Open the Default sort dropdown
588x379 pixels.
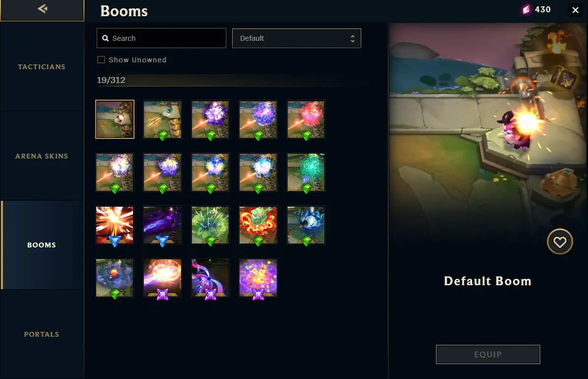[296, 38]
